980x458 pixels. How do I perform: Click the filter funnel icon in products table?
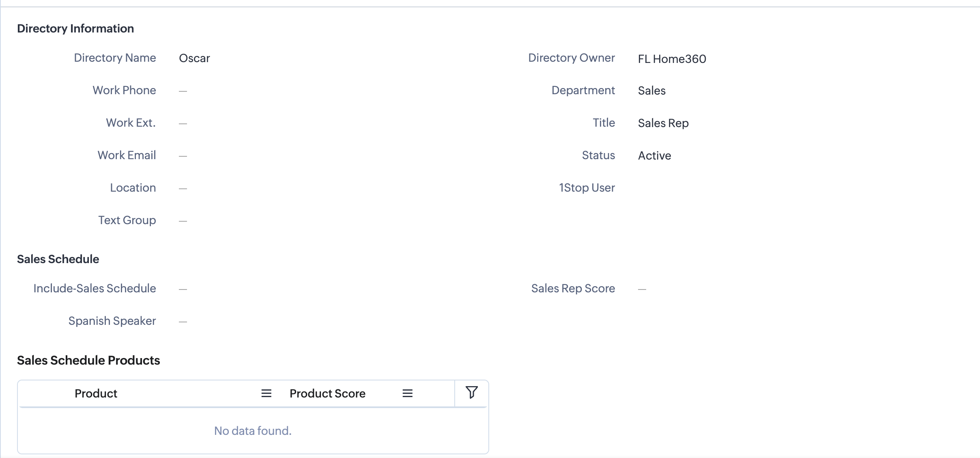pos(471,392)
